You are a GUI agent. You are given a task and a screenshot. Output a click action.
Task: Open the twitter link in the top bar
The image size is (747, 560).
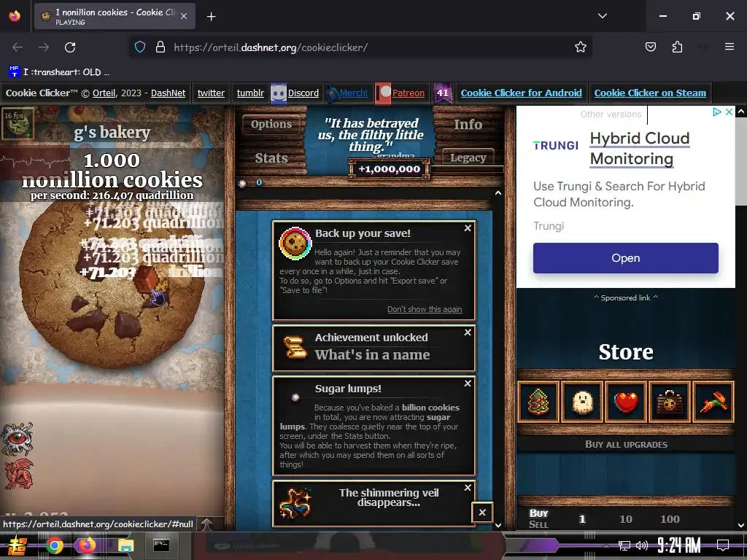coord(211,93)
